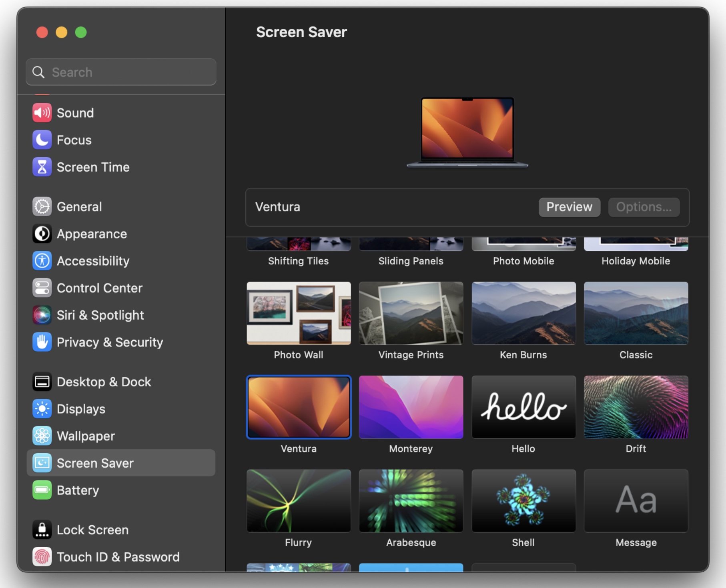This screenshot has height=588, width=726.
Task: Open Touch ID & Password settings
Action: [x=121, y=557]
